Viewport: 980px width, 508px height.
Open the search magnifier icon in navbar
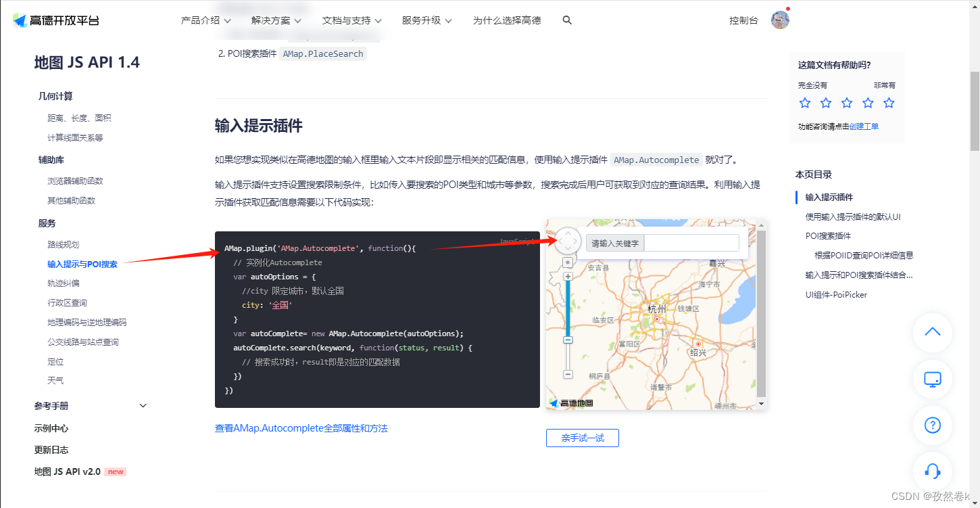click(567, 20)
